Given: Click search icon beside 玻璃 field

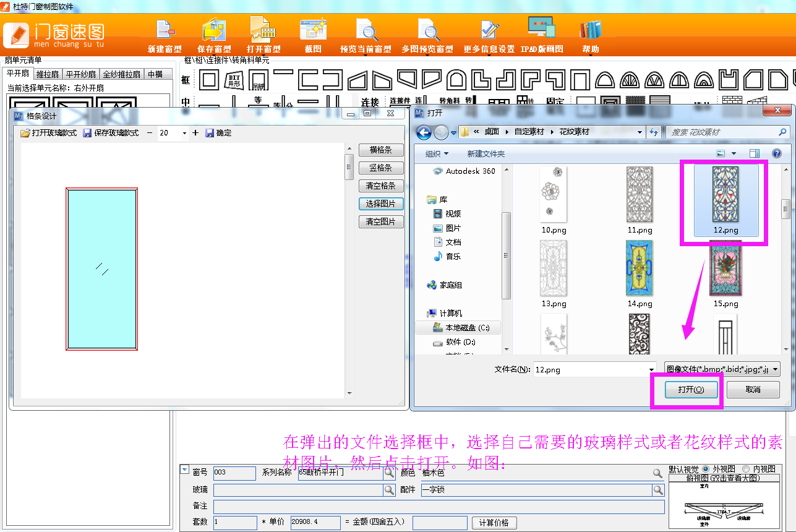Looking at the screenshot, I should 389,490.
